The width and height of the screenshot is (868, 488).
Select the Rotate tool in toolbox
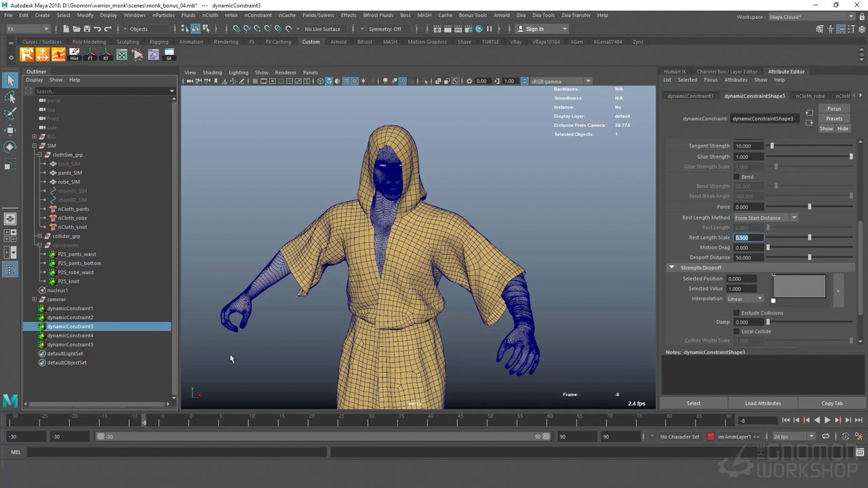click(x=10, y=147)
